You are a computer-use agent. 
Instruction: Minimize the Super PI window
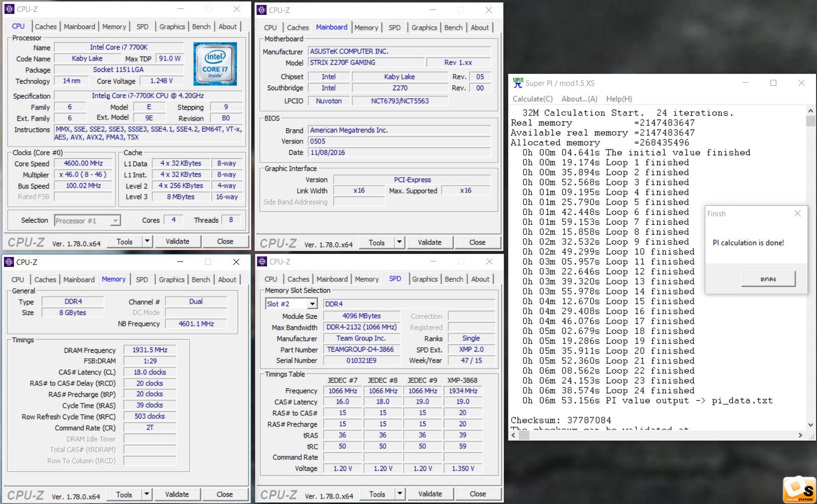tap(745, 83)
